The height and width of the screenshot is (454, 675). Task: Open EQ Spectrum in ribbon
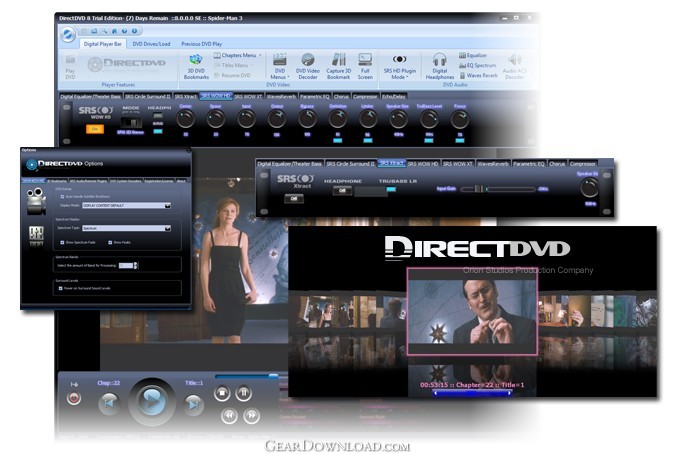(477, 65)
